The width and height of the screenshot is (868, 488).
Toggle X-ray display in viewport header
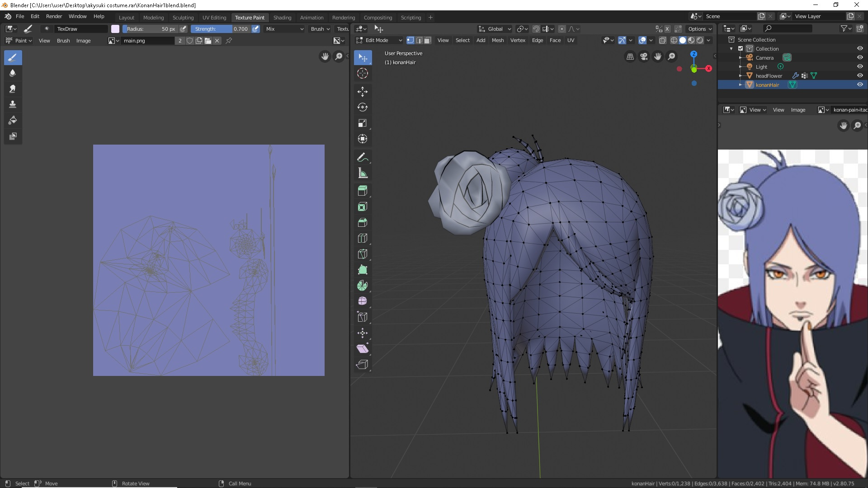point(662,40)
